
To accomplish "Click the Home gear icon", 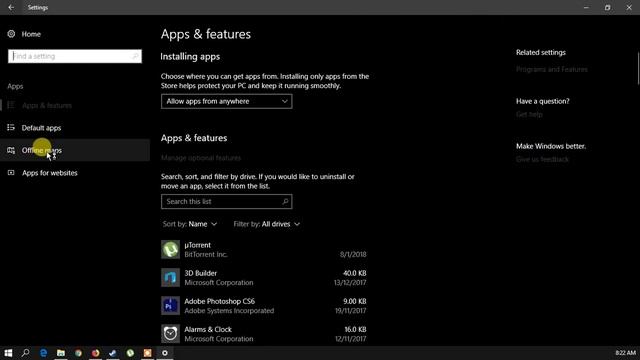I will pyautogui.click(x=11, y=34).
